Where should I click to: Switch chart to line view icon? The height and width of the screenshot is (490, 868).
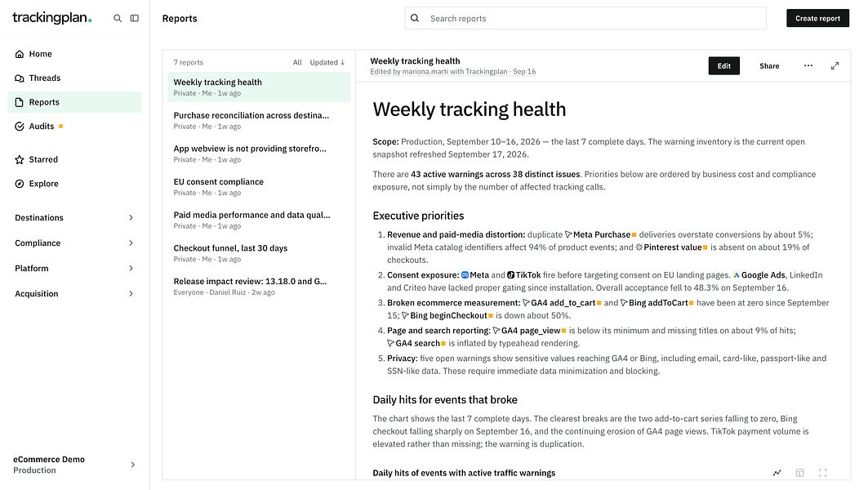[777, 473]
